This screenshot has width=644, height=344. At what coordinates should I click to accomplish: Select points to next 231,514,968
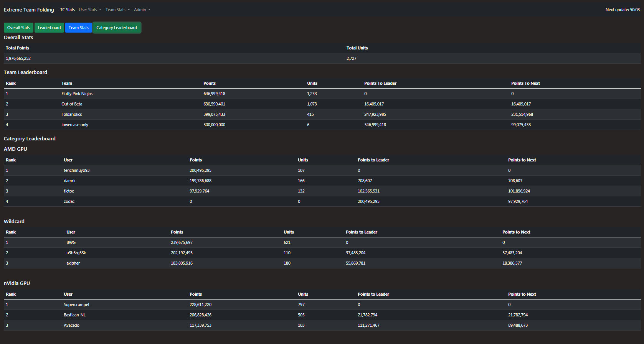click(522, 114)
